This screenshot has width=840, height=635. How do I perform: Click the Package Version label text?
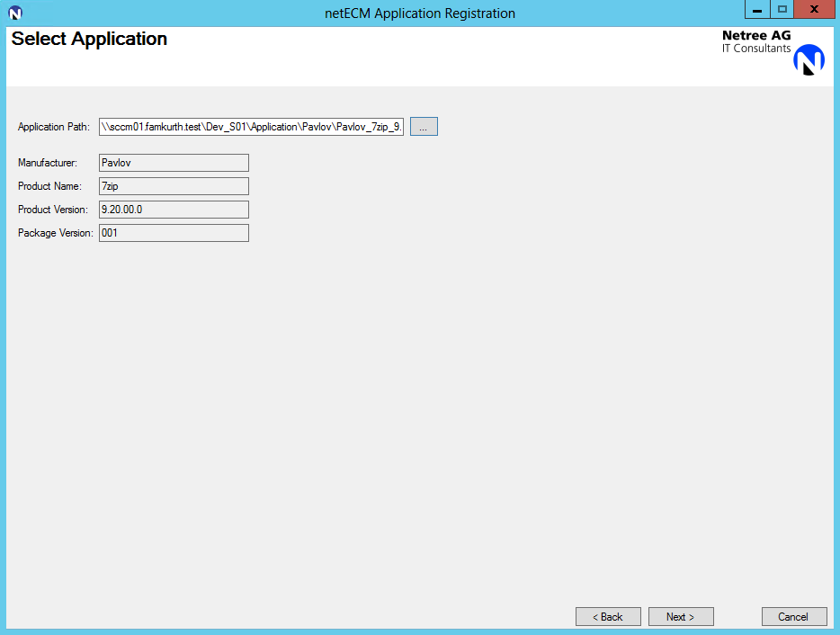pyautogui.click(x=55, y=233)
